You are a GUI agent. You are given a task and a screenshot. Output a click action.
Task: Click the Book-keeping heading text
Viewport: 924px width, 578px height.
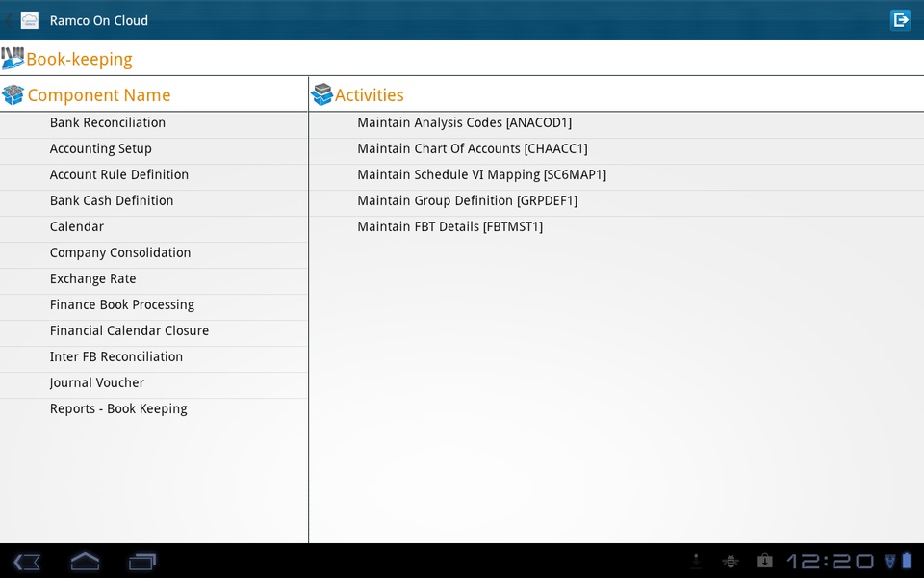point(80,60)
